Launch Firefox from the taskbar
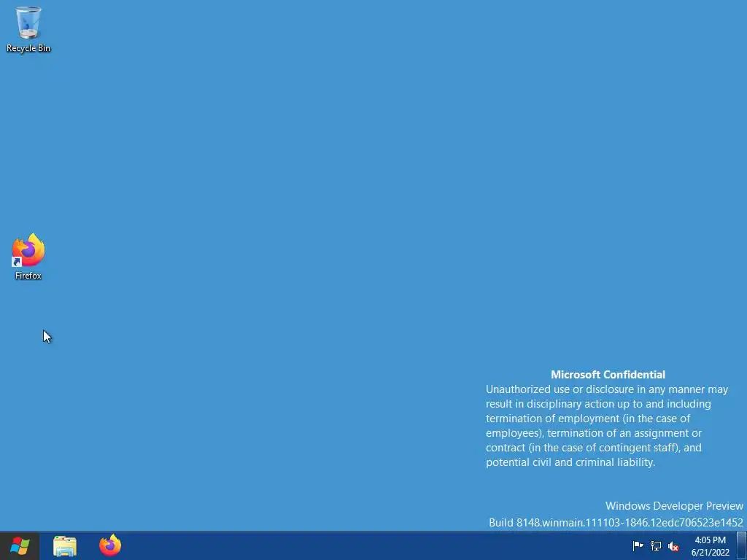This screenshot has width=747, height=560. pyautogui.click(x=110, y=545)
